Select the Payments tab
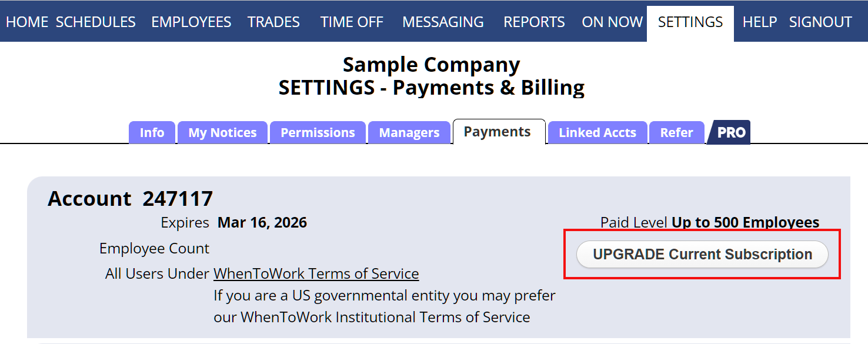The image size is (868, 344). click(498, 132)
